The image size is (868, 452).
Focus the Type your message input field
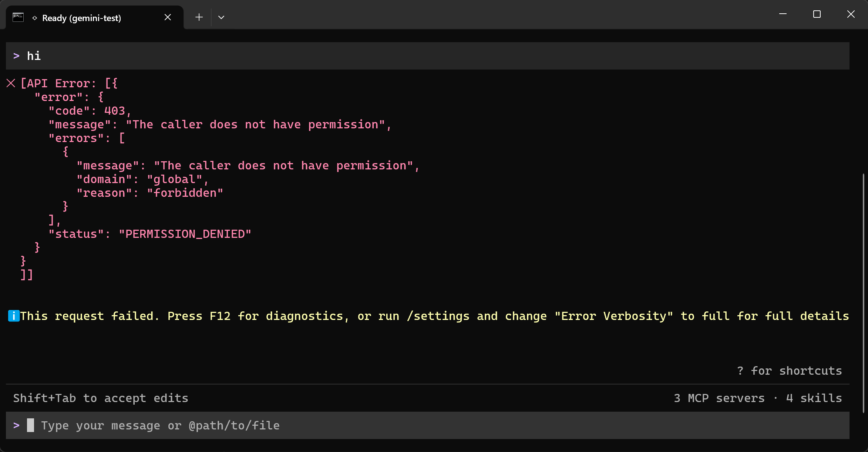coord(428,425)
